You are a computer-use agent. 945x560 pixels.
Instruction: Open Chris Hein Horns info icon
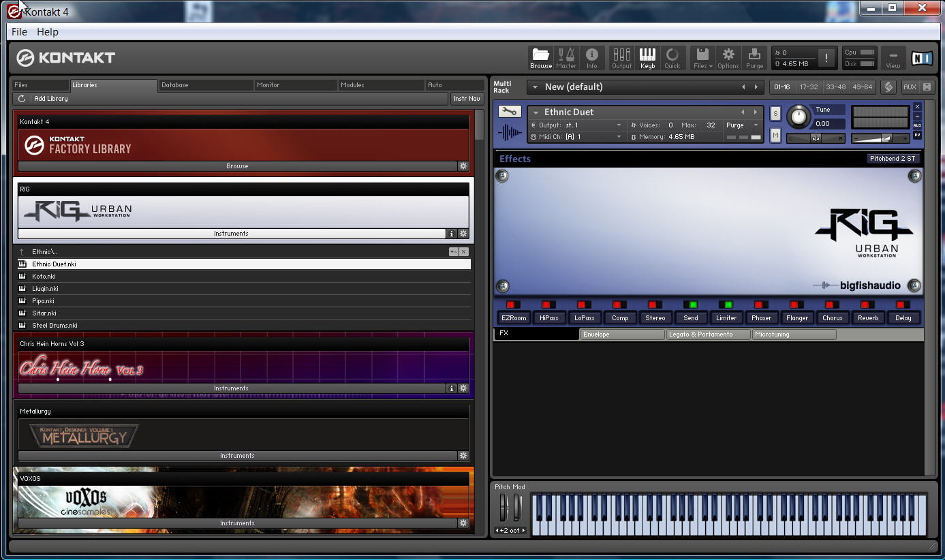(451, 388)
